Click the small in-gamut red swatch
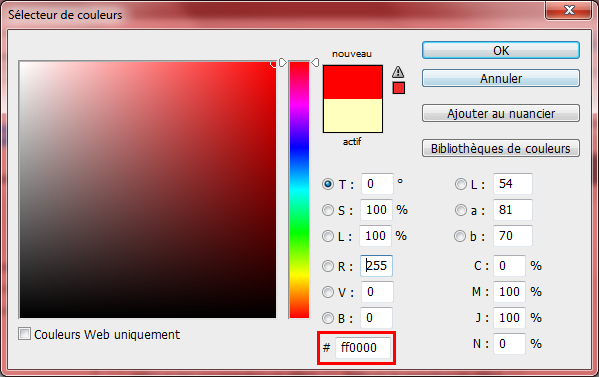Viewport: 599px width, 377px height. click(x=398, y=88)
